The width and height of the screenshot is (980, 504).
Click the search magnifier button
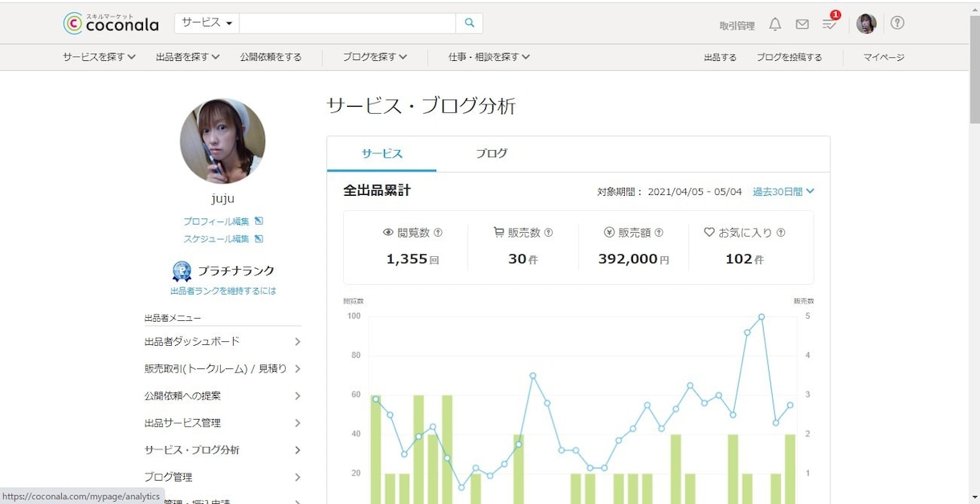[469, 23]
